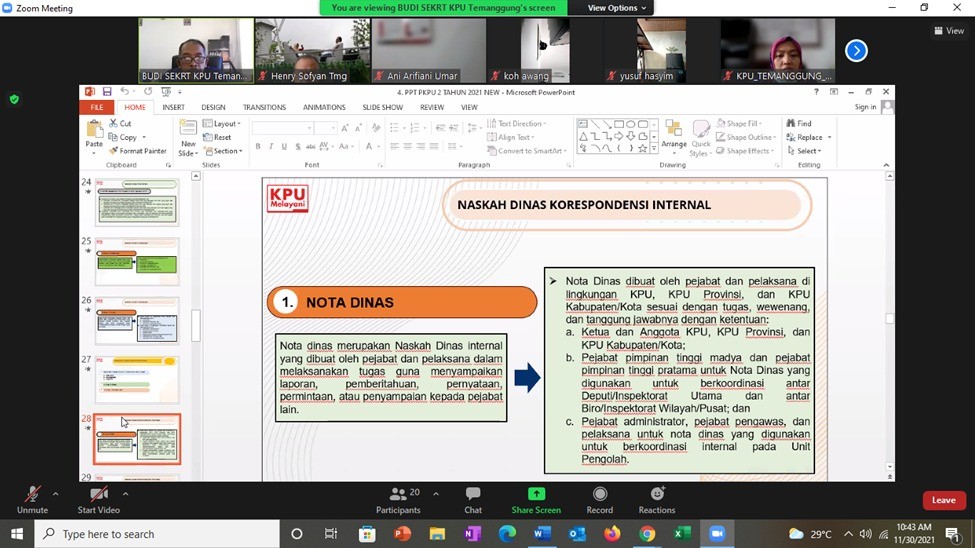
Task: Toggle Bold formatting in the PowerPoint ribbon
Action: [x=257, y=146]
